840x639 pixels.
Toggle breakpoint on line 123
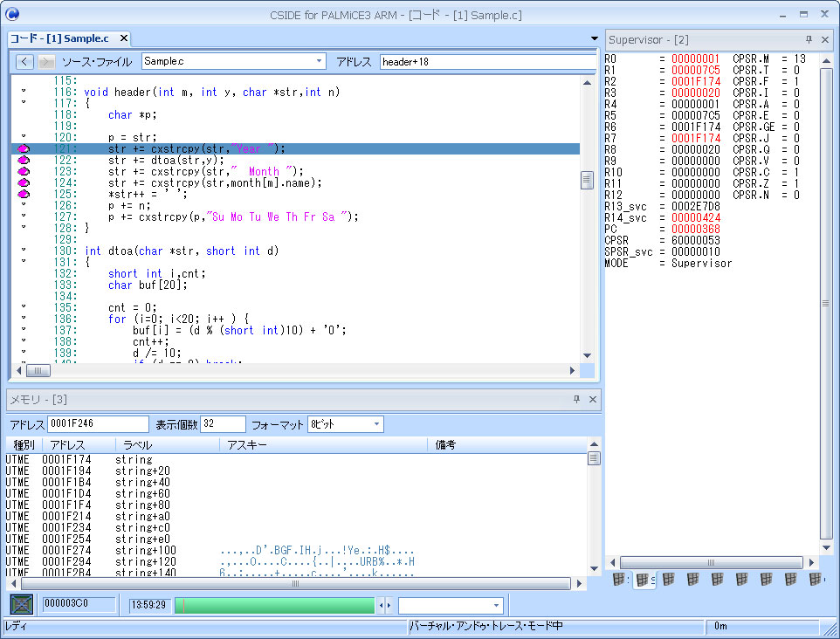[24, 171]
